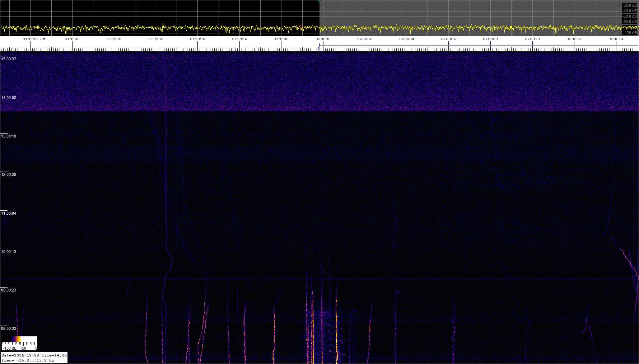Click the 819988 frequency scale label
This screenshot has height=364, width=639.
(72, 39)
